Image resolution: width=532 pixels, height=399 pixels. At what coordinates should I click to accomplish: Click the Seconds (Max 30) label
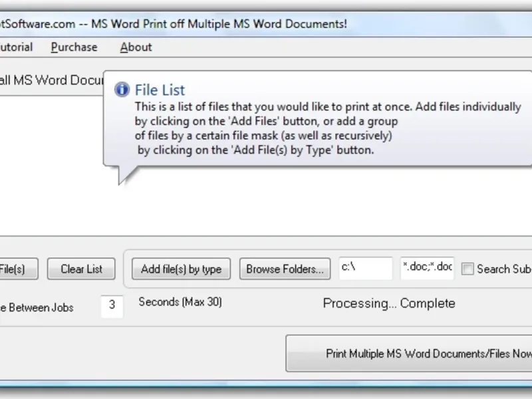click(180, 302)
